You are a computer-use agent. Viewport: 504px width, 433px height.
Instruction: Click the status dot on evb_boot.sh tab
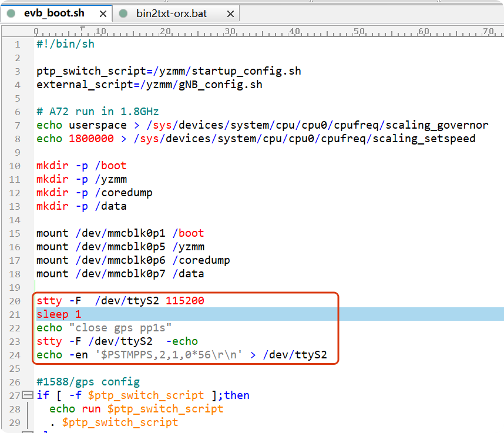point(11,14)
